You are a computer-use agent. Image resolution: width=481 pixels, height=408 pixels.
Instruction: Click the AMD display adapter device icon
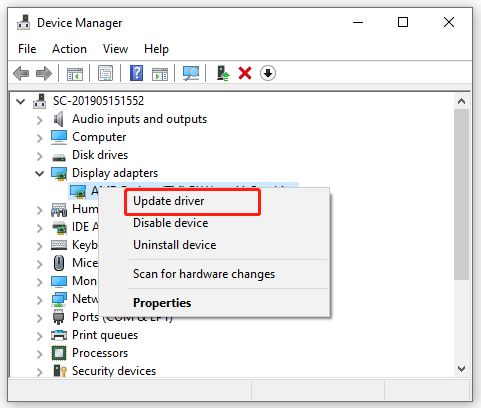point(78,191)
